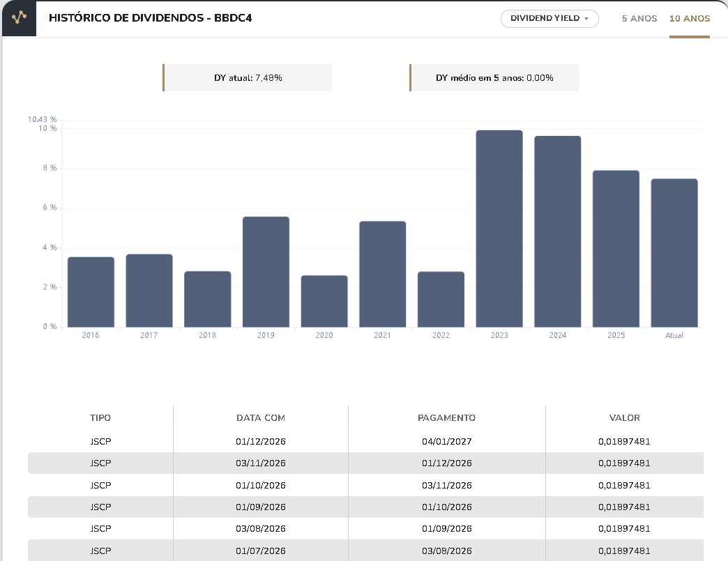Click the payment date 01/12/2026
Image resolution: width=728 pixels, height=561 pixels.
tap(447, 463)
